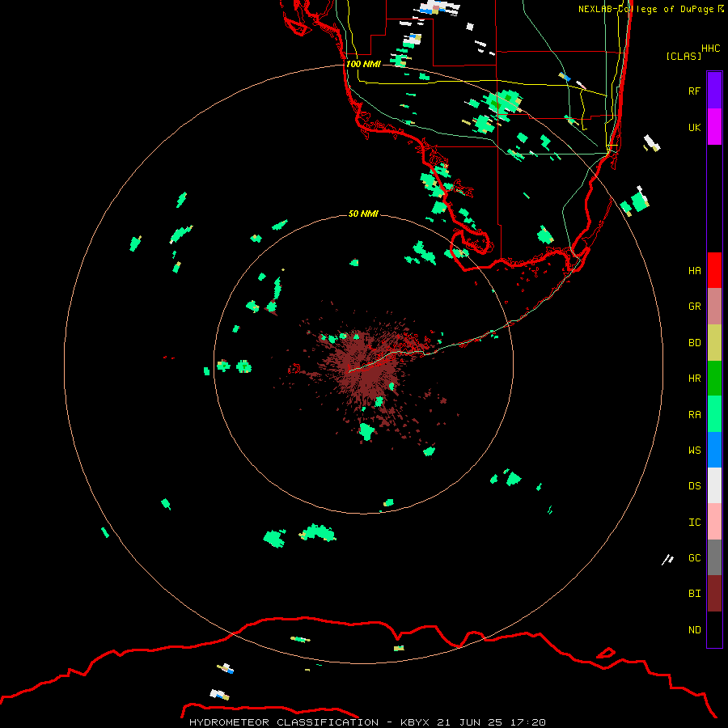Click the GC legend label
This screenshot has width=728, height=728.
(694, 558)
